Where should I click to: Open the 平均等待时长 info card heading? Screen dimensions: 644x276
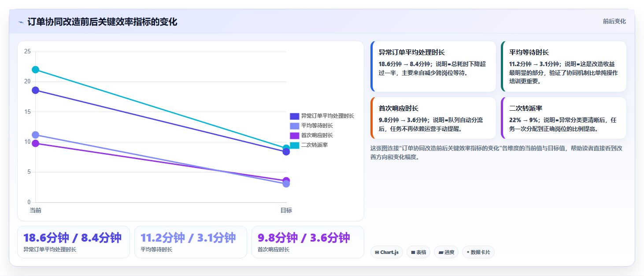[x=529, y=52]
